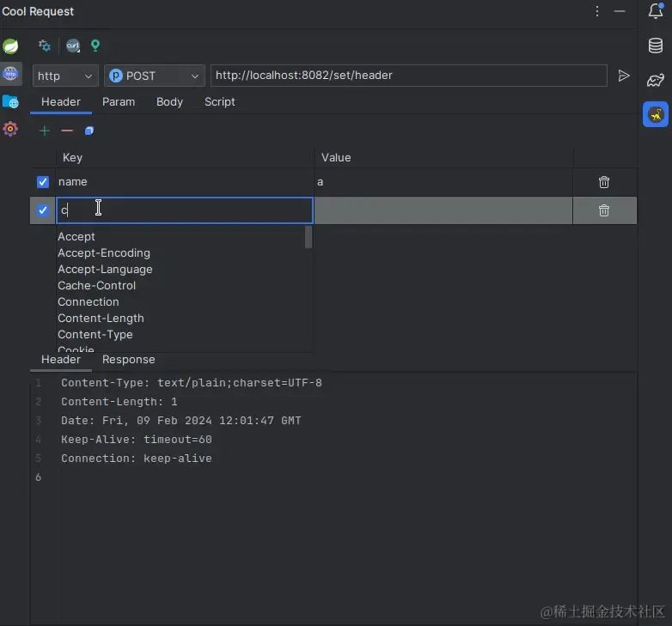This screenshot has height=626, width=672.
Task: Choose Content-Type from autocomplete list
Action: 95,334
